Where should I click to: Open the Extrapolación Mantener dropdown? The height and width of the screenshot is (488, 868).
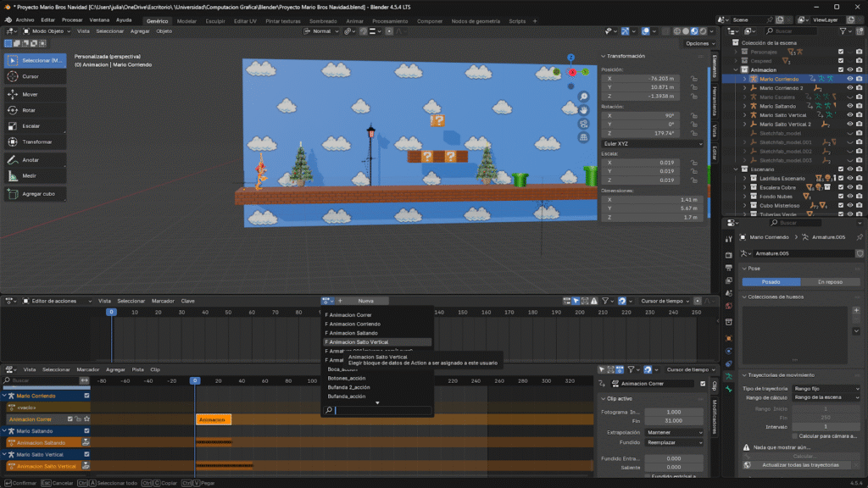click(673, 432)
